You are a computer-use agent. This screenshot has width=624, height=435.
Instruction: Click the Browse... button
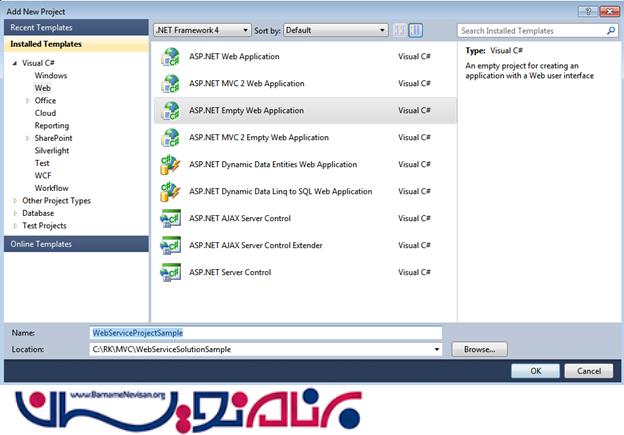click(x=480, y=349)
